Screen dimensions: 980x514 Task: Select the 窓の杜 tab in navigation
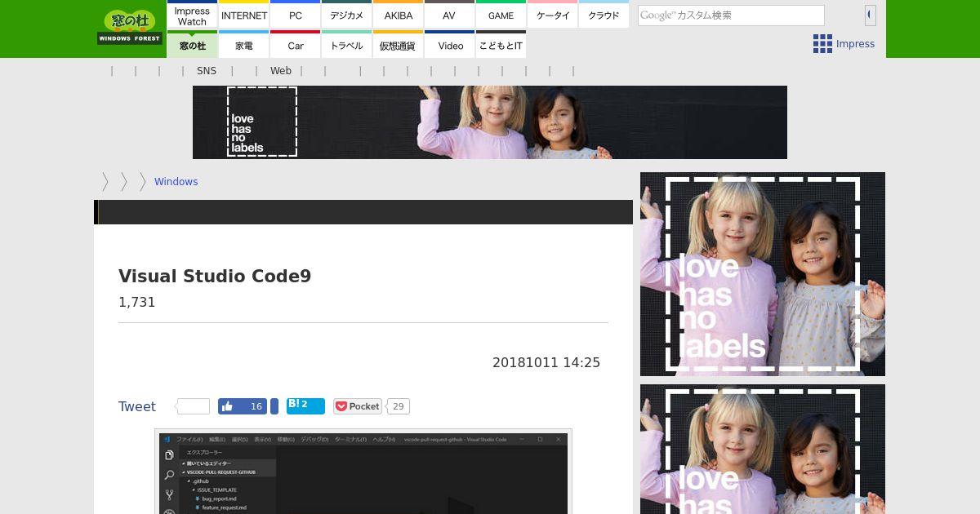tap(193, 45)
